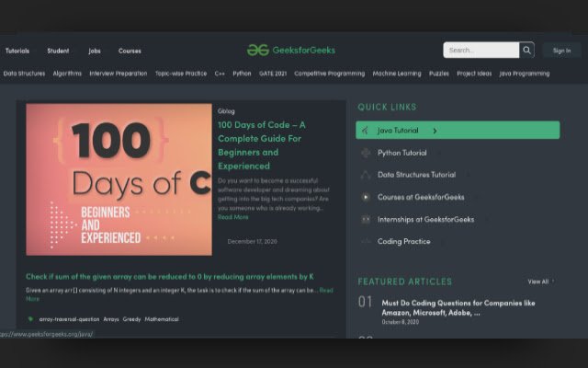Open Interview Preparation
Image resolution: width=588 pixels, height=368 pixels.
[119, 74]
